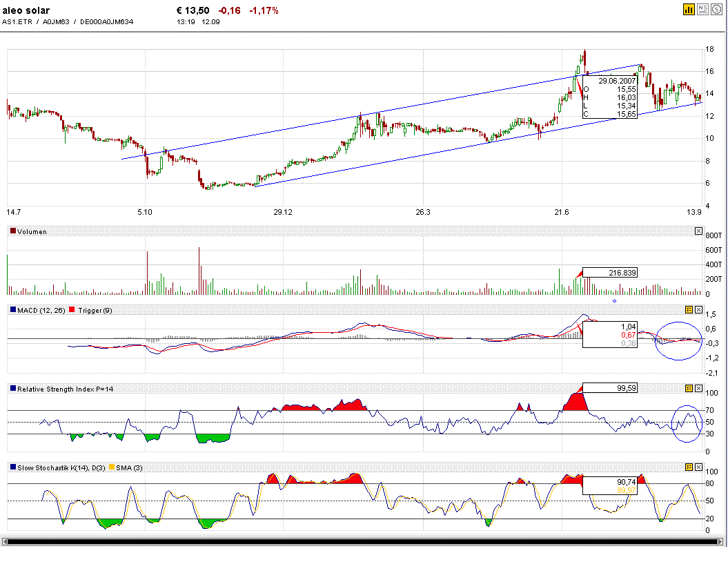Viewport: 728px width, 571px height.
Task: Click the yellow bar chart view icon
Action: 688,9
